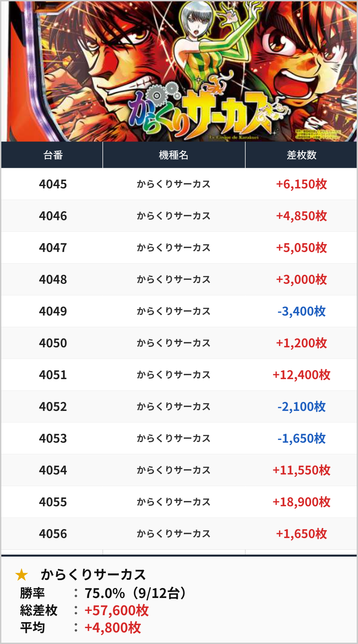
Task: Click the gold star icon beside からくりサーカス
Action: pyautogui.click(x=22, y=575)
